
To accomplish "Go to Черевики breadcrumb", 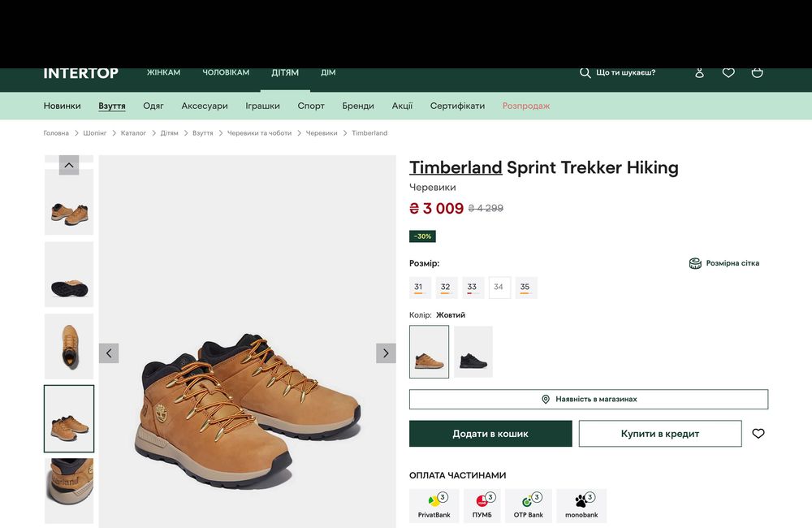I will coord(321,133).
